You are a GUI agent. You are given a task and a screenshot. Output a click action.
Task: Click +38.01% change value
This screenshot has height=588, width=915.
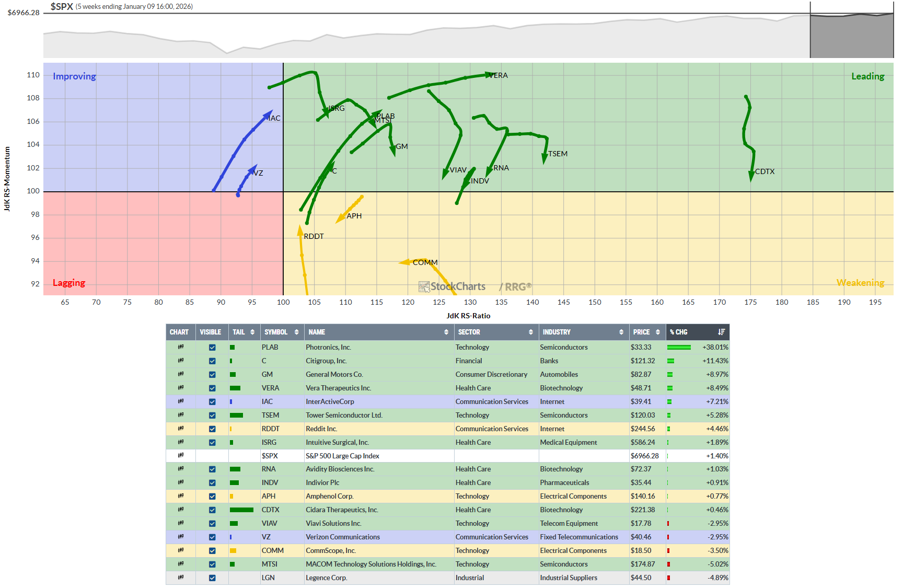715,347
